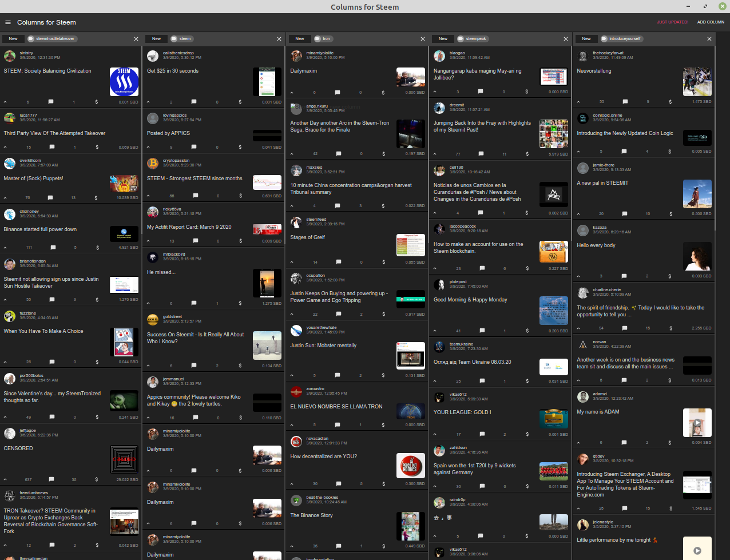Upvote the "Neuvorstellung" post
730x560 pixels.
click(x=579, y=102)
